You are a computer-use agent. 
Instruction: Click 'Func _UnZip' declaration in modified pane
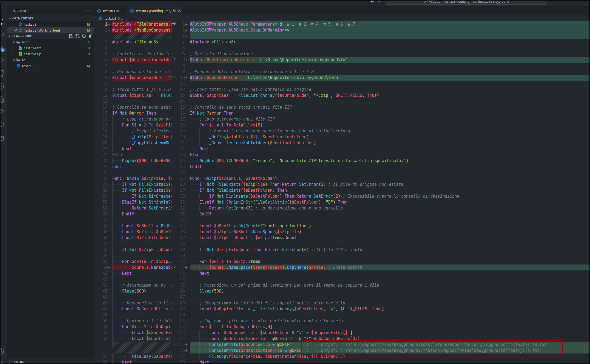233,178
